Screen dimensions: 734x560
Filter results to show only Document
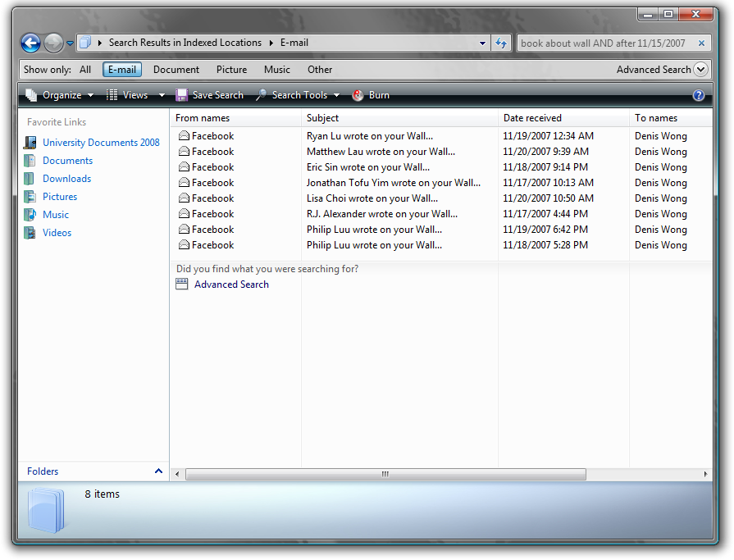[x=176, y=70]
